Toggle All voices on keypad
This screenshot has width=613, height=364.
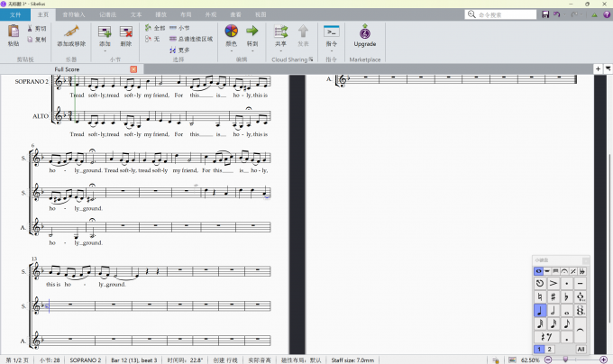pos(581,350)
